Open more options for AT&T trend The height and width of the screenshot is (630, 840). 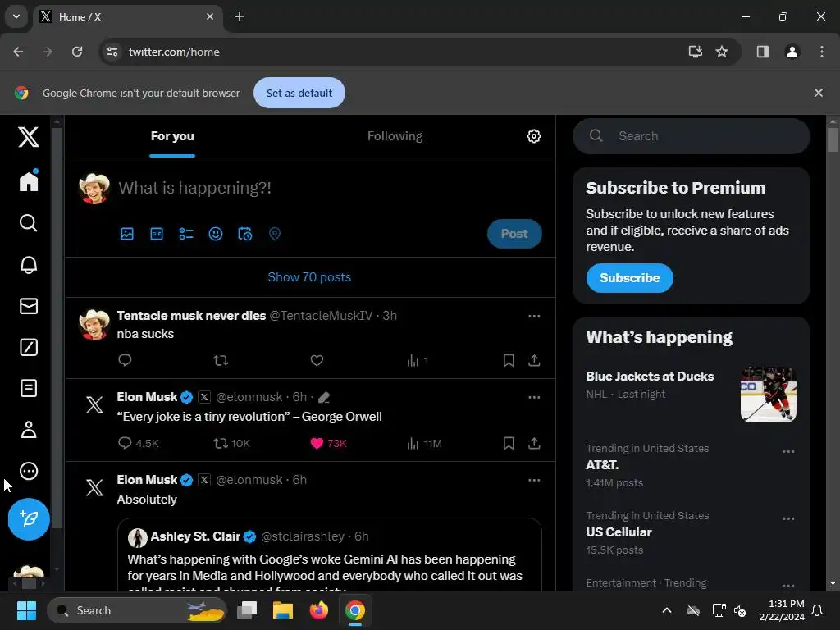tap(788, 452)
